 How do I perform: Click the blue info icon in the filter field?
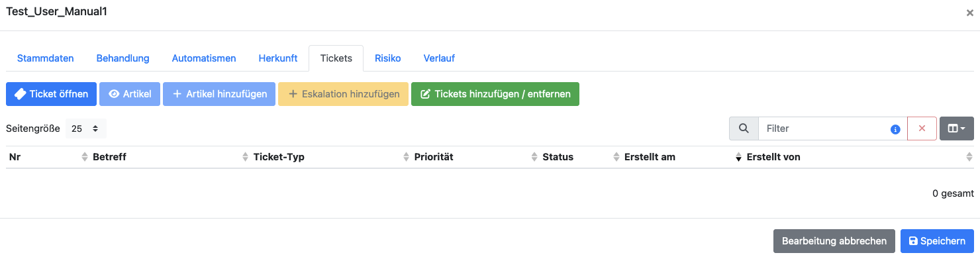coord(895,129)
